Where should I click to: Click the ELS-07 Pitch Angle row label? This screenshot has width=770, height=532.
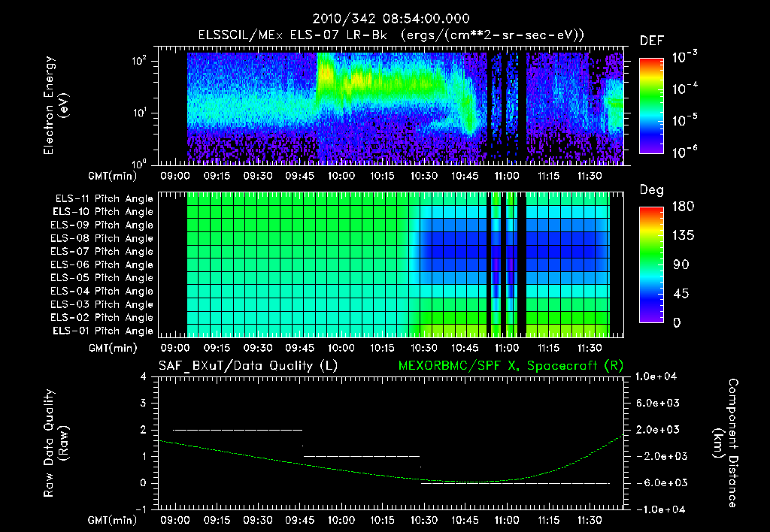(102, 251)
